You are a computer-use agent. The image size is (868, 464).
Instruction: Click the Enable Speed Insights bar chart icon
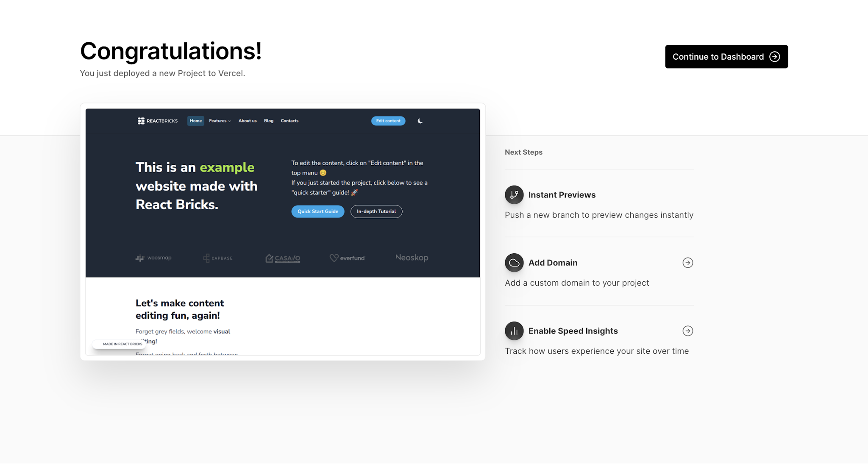(514, 331)
